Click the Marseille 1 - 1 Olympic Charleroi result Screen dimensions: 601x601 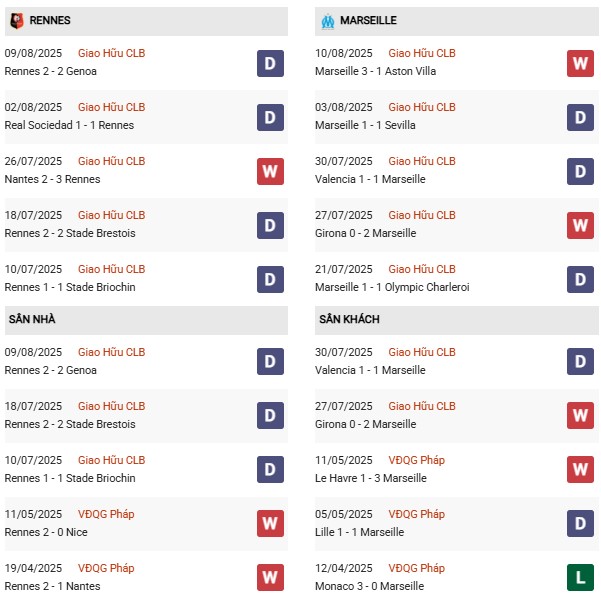[392, 287]
